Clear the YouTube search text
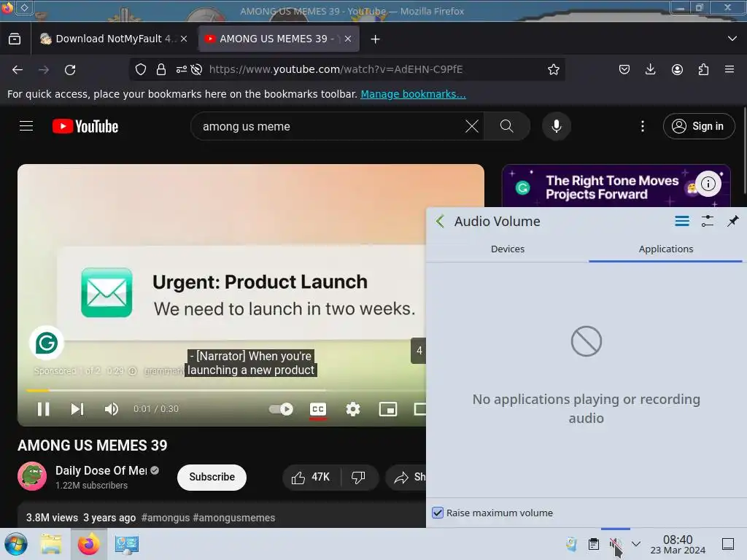747x560 pixels. [x=472, y=126]
